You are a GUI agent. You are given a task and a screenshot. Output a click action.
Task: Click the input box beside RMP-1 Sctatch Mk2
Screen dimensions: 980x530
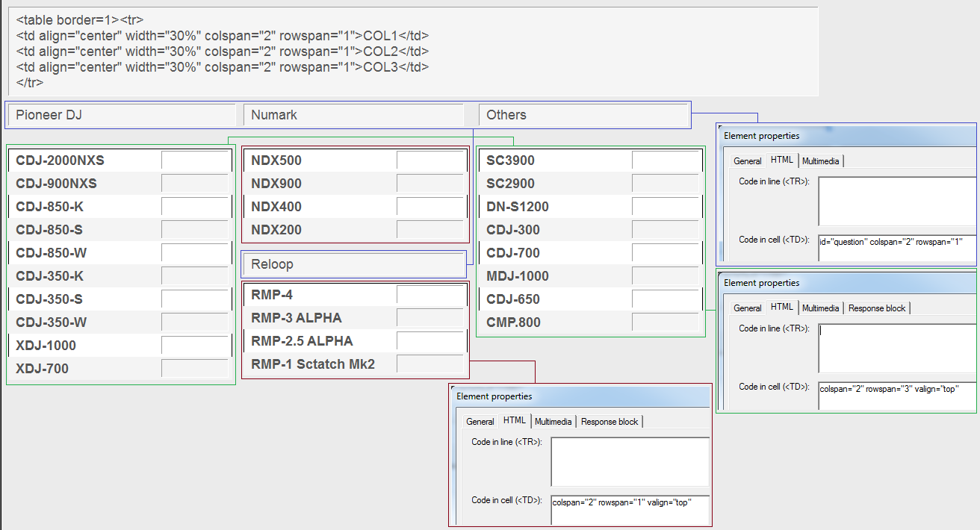[431, 364]
